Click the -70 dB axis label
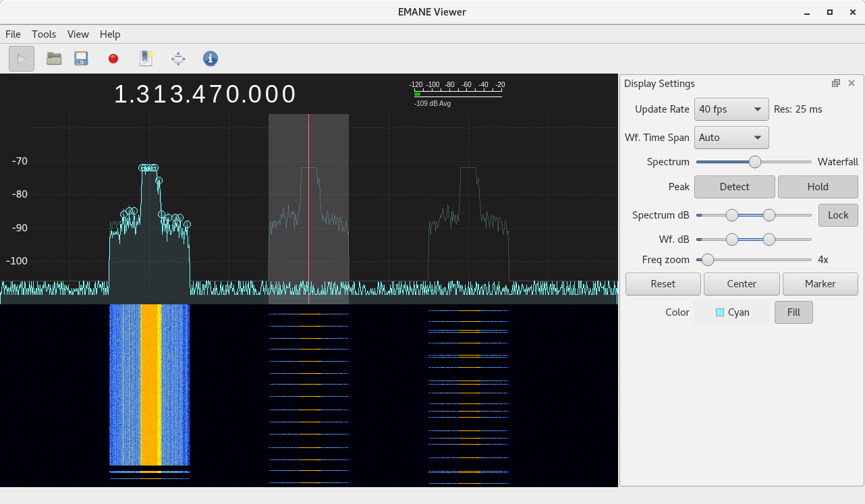The width and height of the screenshot is (865, 504). click(19, 161)
